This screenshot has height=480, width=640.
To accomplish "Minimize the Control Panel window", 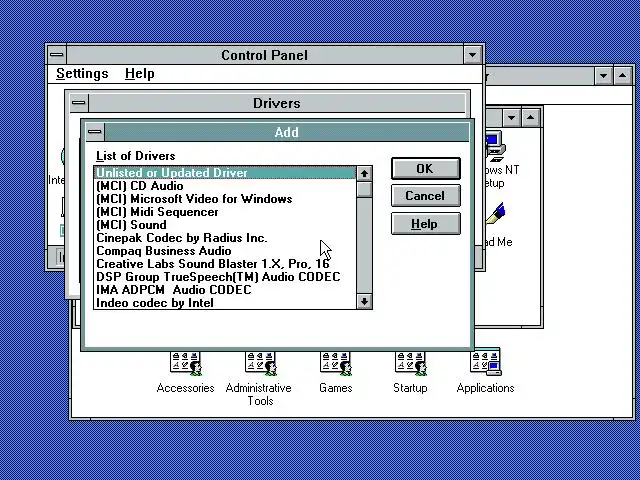I will (x=472, y=55).
